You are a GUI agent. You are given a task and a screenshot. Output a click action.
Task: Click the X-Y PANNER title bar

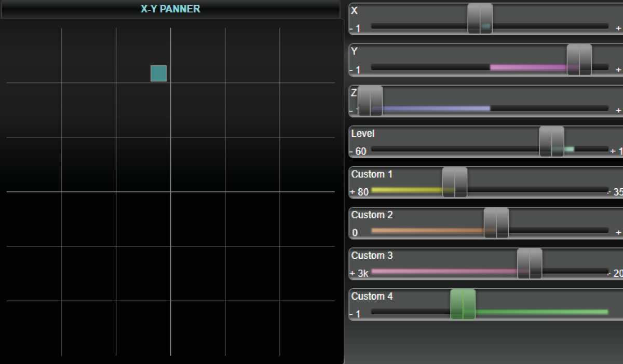coord(170,9)
